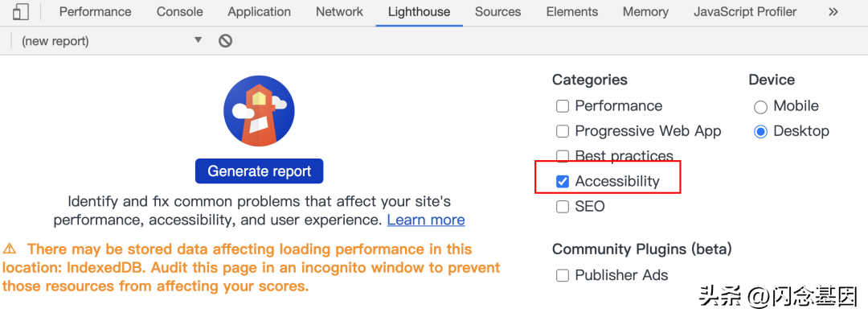Check the Progressive Web App option

click(x=563, y=131)
